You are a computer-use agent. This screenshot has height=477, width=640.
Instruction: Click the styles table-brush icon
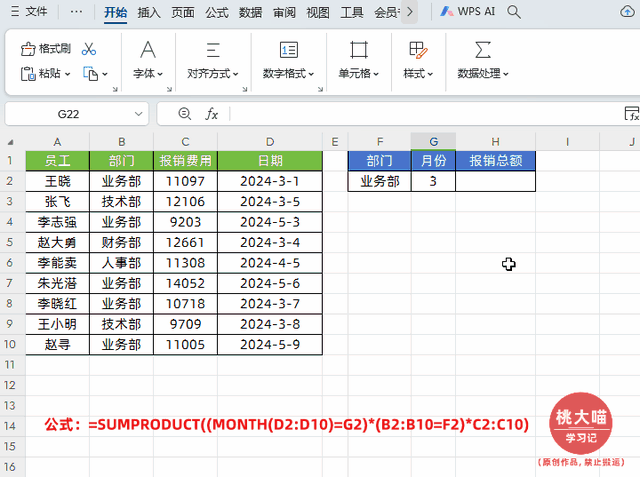(418, 50)
